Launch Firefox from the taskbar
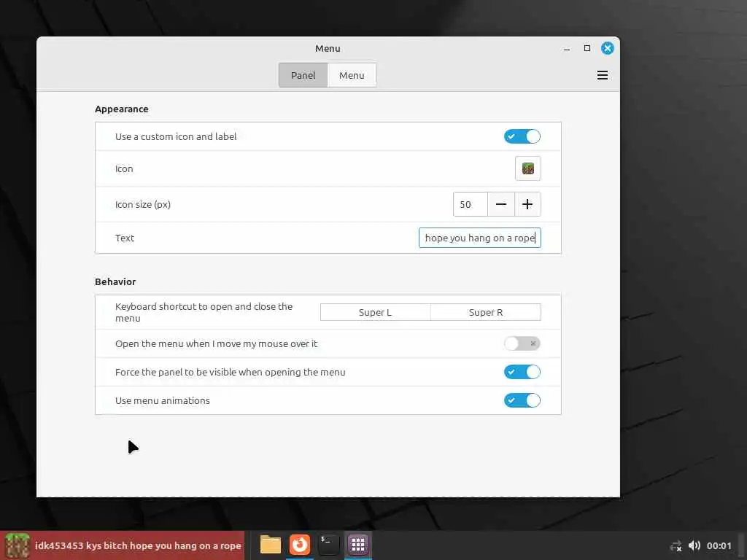The image size is (747, 560). (x=300, y=545)
